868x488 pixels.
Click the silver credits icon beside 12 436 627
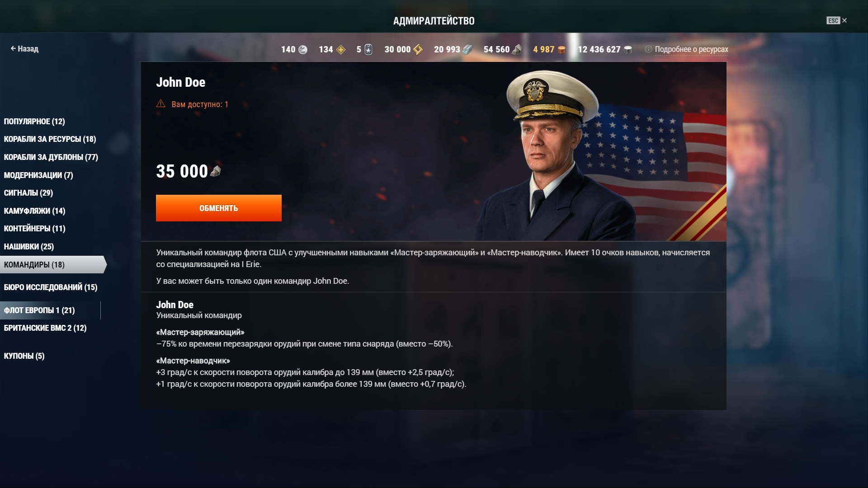628,50
